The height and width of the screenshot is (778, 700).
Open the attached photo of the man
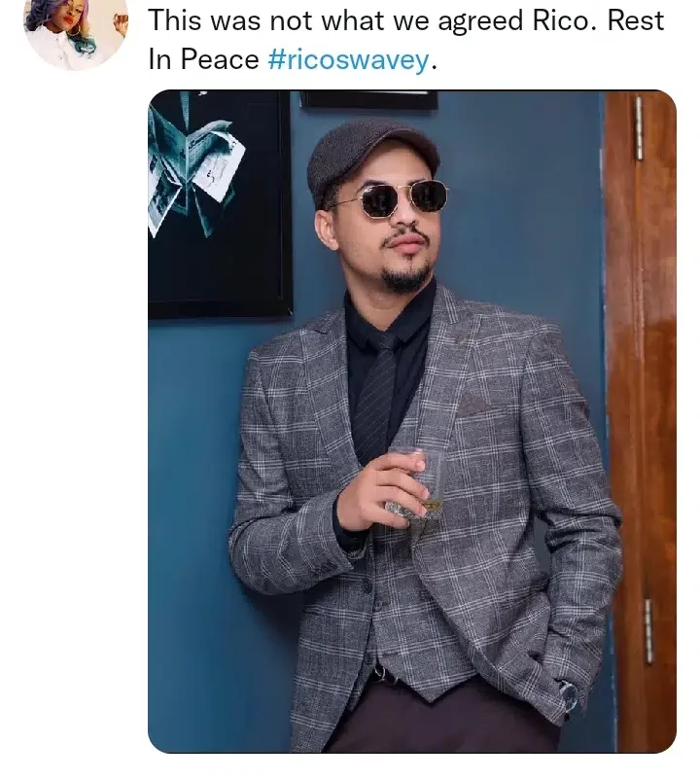412,421
